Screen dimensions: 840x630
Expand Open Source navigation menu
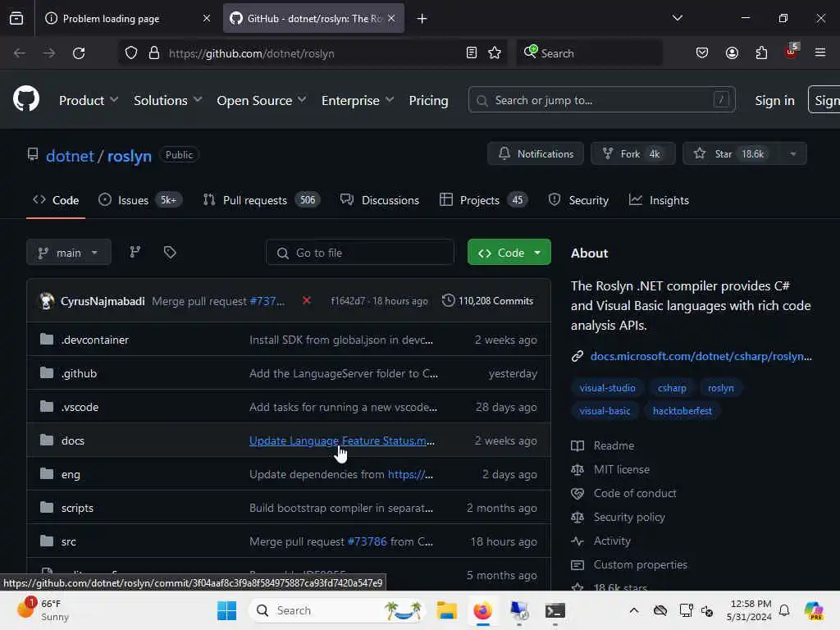[262, 100]
